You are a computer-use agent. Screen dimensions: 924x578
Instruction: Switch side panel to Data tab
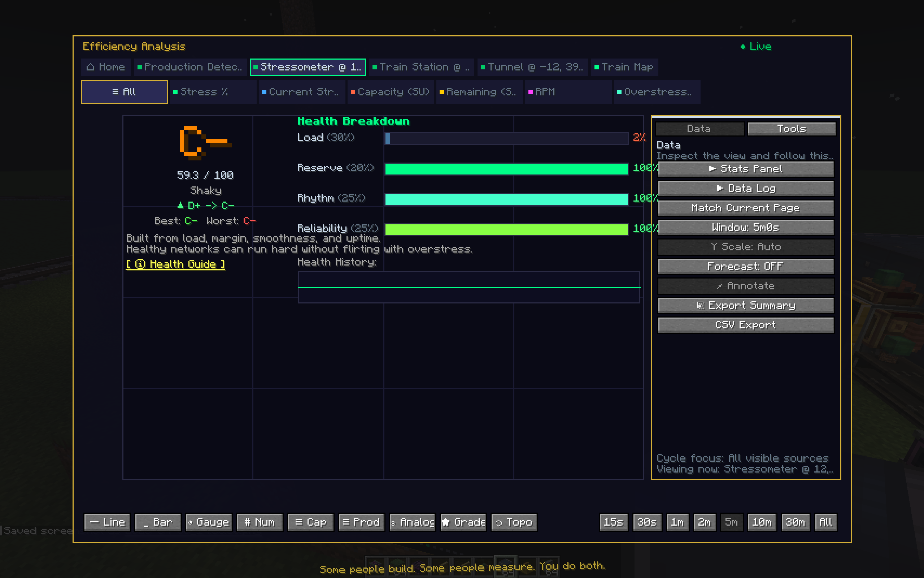(699, 129)
